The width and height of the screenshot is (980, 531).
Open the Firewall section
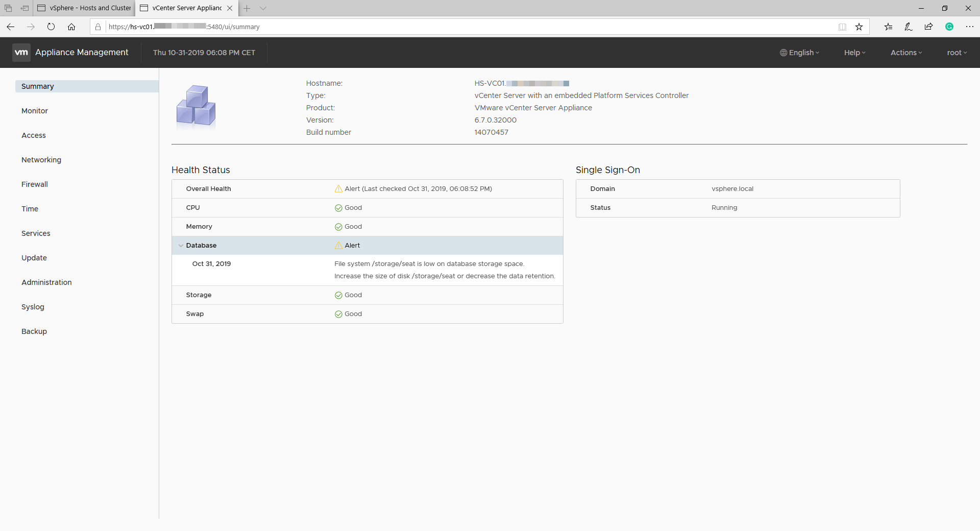(35, 184)
